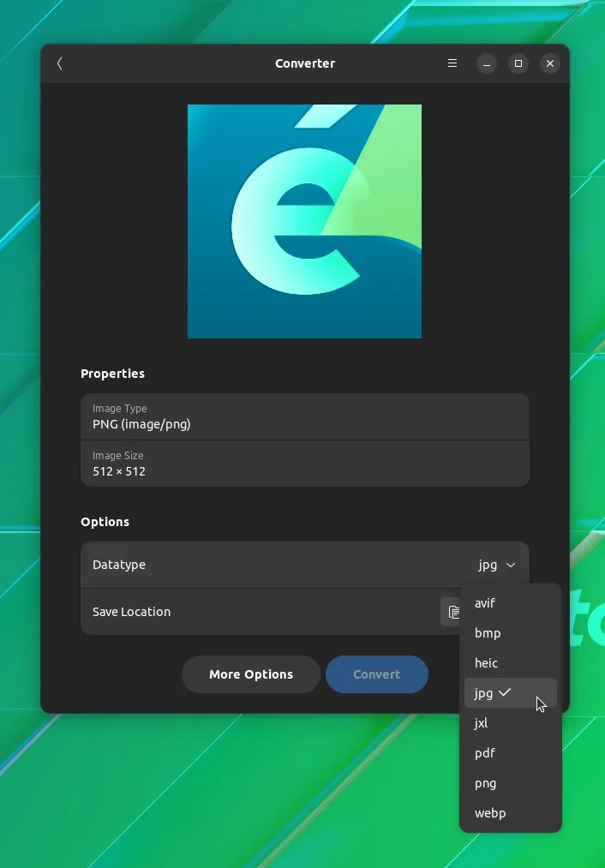Go back using the header back arrow
This screenshot has height=868, width=605.
(x=60, y=63)
